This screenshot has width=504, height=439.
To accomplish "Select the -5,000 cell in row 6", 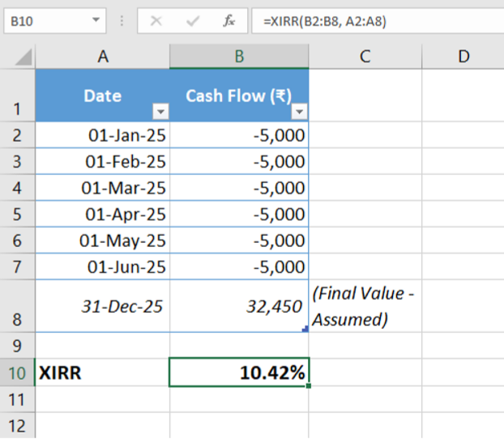I will point(239,241).
